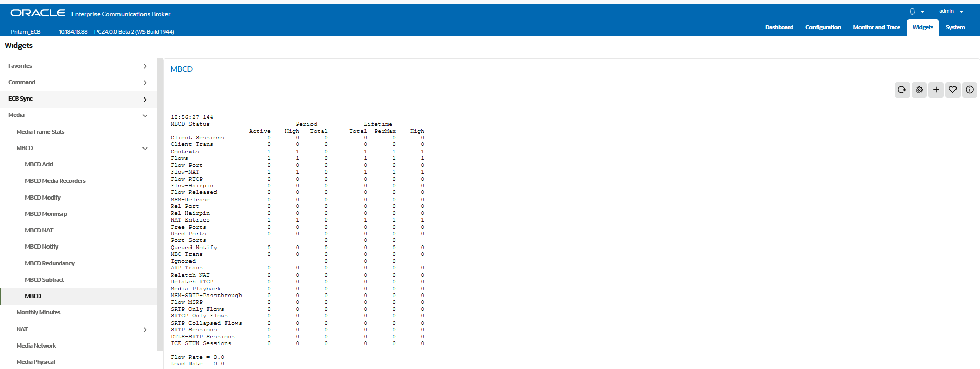Screen dimensions: 980x369
Task: Expand the NAT chevron
Action: [145, 330]
